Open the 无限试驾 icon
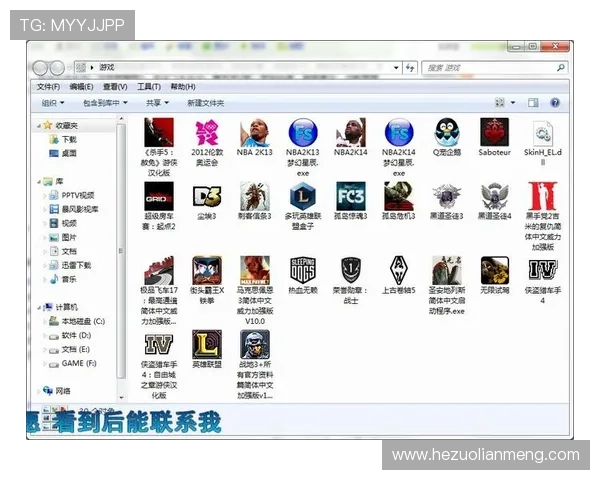 tap(494, 271)
